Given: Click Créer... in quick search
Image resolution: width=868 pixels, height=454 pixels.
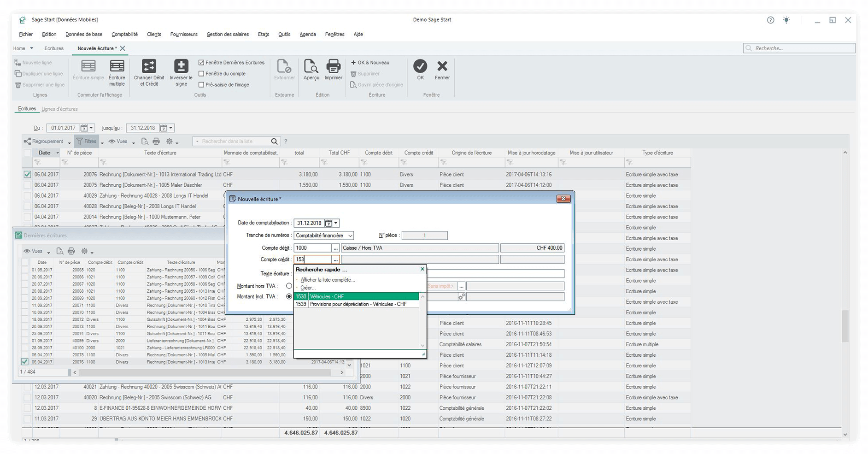Looking at the screenshot, I should pos(308,288).
